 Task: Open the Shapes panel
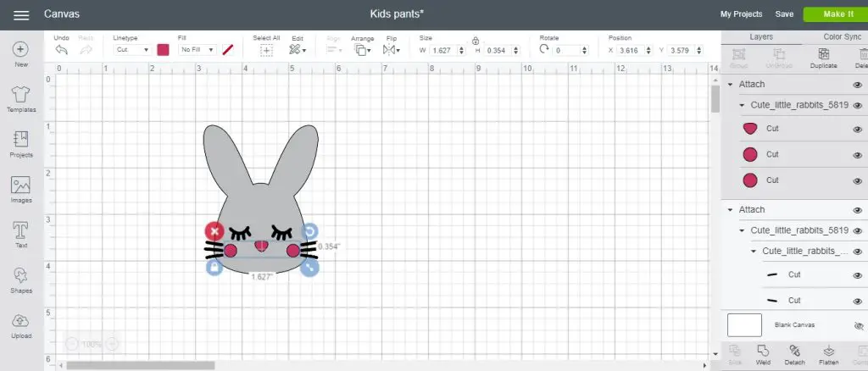(x=21, y=280)
